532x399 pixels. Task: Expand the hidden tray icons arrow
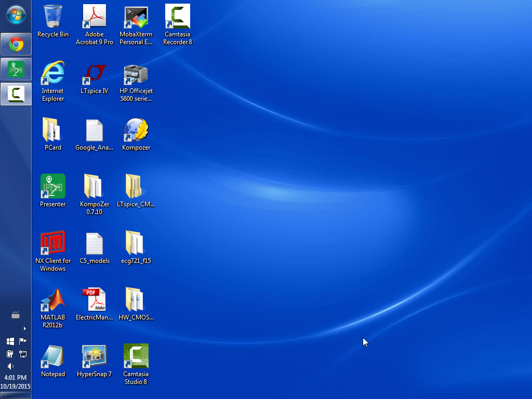tap(24, 328)
